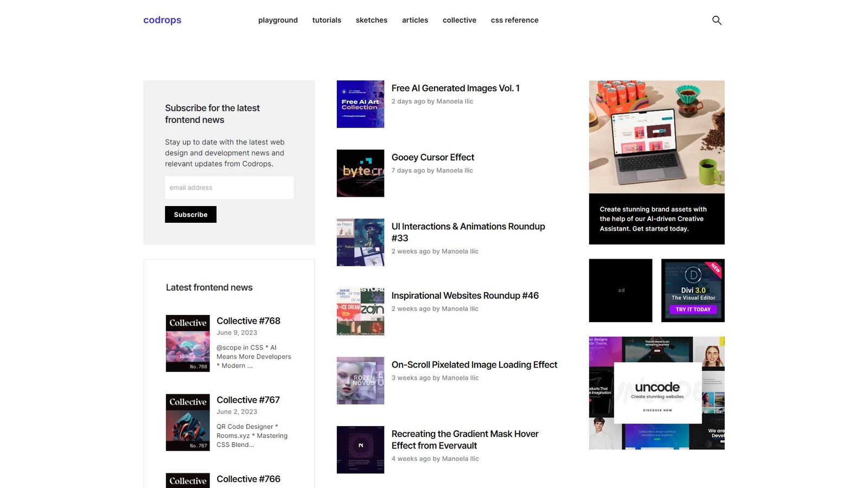Image resolution: width=868 pixels, height=488 pixels.
Task: Click the Gradient Mask Hover Effect thumbnail
Action: (x=360, y=450)
